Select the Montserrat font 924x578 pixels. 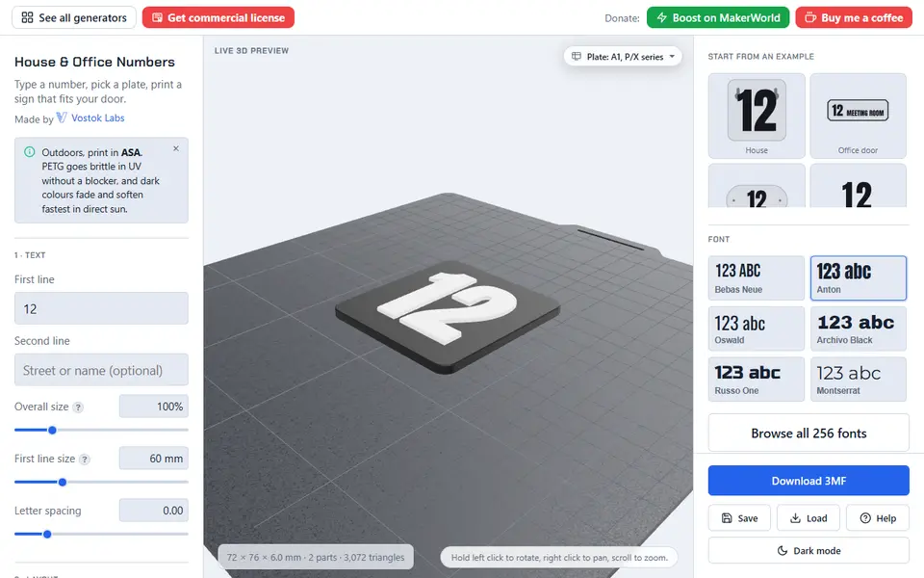(858, 380)
